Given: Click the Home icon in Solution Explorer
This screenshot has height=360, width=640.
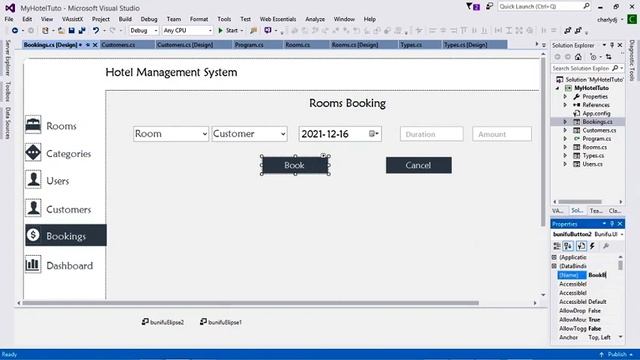Looking at the screenshot, I should 578,57.
